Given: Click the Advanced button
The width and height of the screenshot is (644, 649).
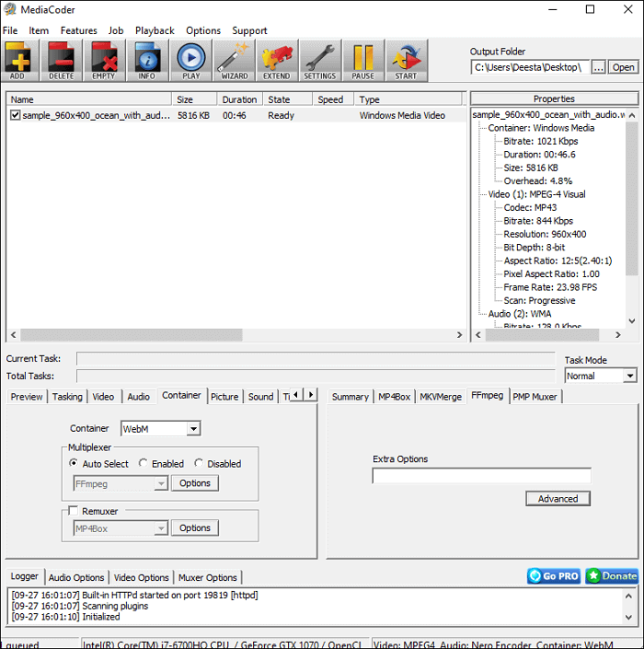Looking at the screenshot, I should tap(558, 499).
